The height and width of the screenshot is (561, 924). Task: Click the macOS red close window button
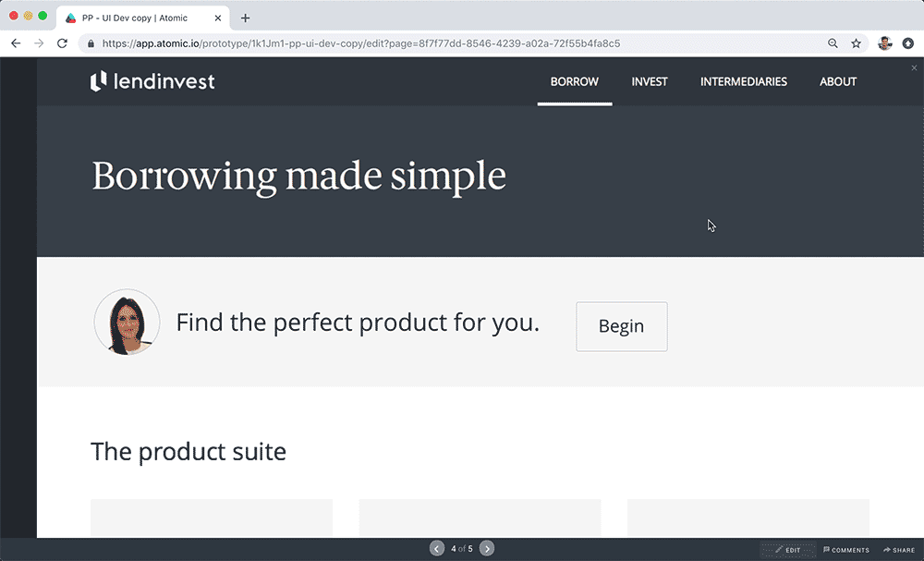[14, 16]
